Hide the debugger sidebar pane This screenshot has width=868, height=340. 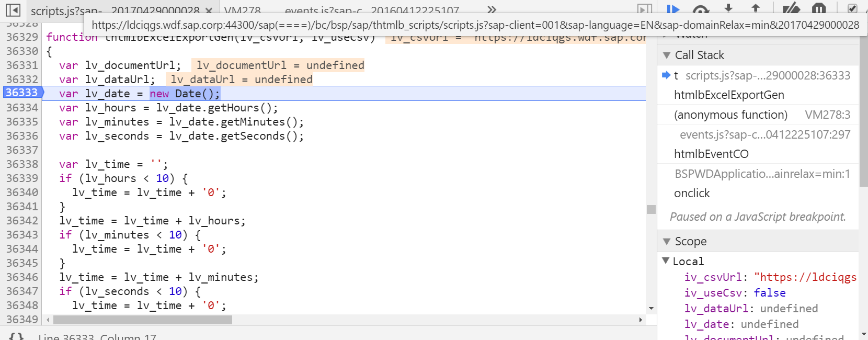point(645,9)
